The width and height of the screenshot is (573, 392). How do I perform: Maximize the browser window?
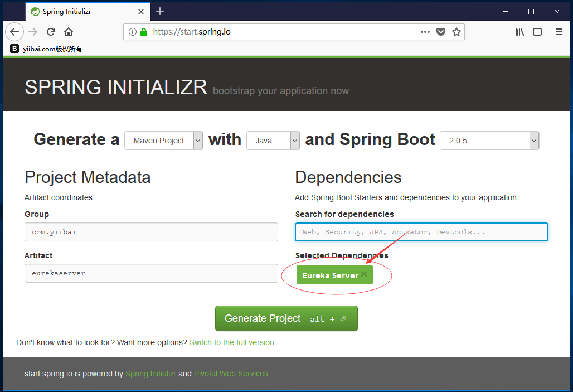pos(531,12)
